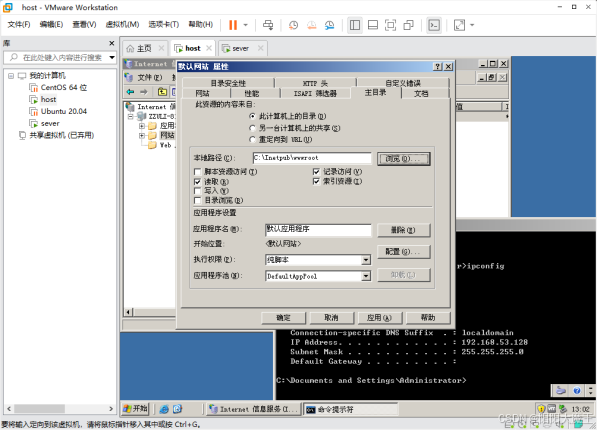Screen dimensions: 597x430
Task: Click the 开始 Start button
Action: (136, 409)
